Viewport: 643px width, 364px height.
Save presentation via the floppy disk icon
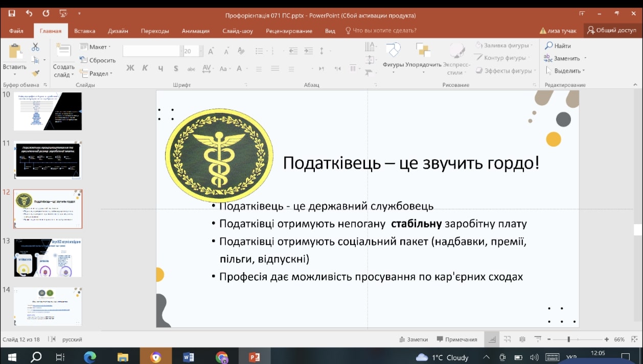[x=12, y=14]
